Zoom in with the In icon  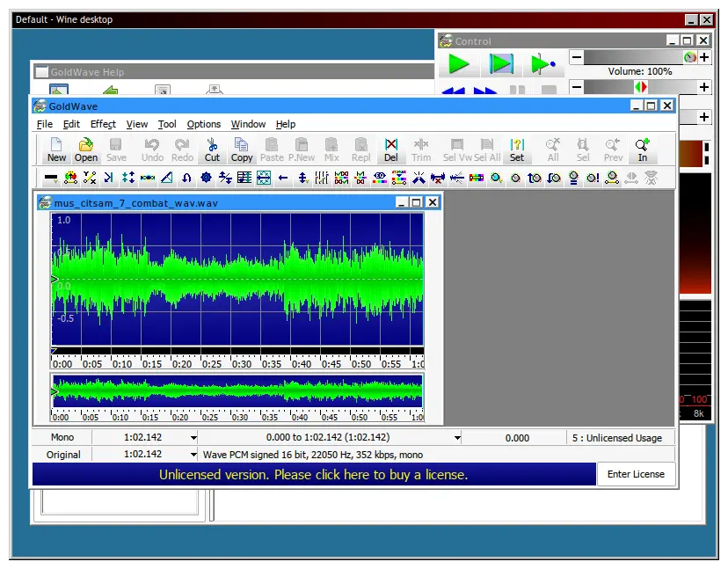click(x=643, y=150)
